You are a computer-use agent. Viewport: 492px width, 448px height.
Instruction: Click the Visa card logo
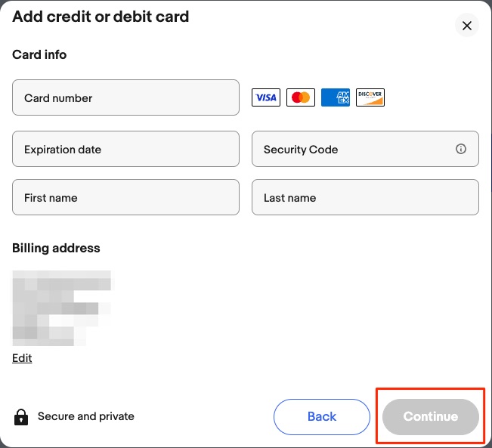click(265, 97)
